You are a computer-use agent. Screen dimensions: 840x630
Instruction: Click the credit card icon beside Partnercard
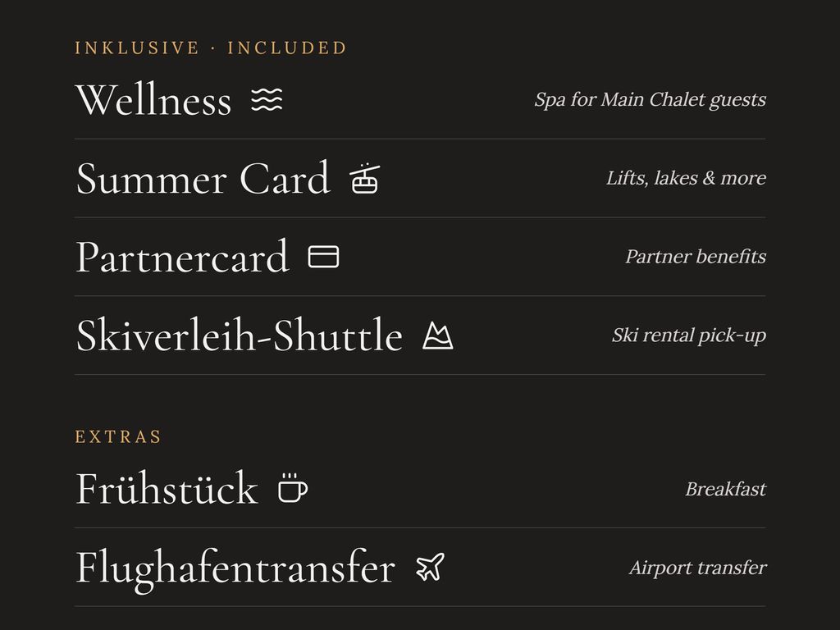[x=323, y=257]
